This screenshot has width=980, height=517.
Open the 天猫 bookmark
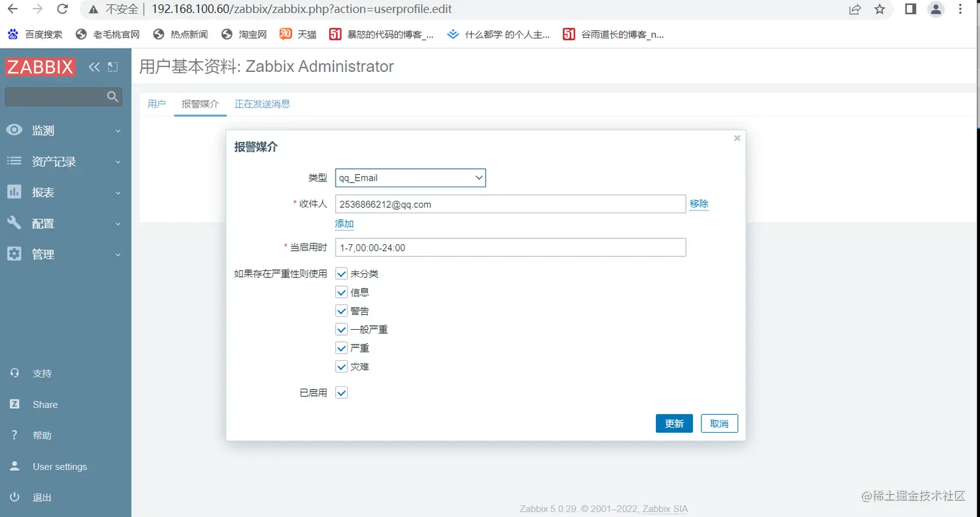(298, 34)
